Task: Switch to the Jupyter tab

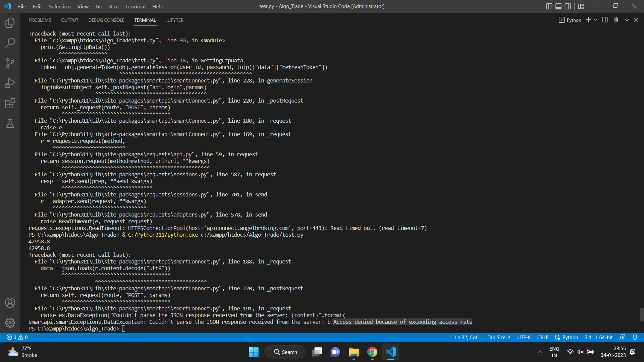Action: coord(175,20)
